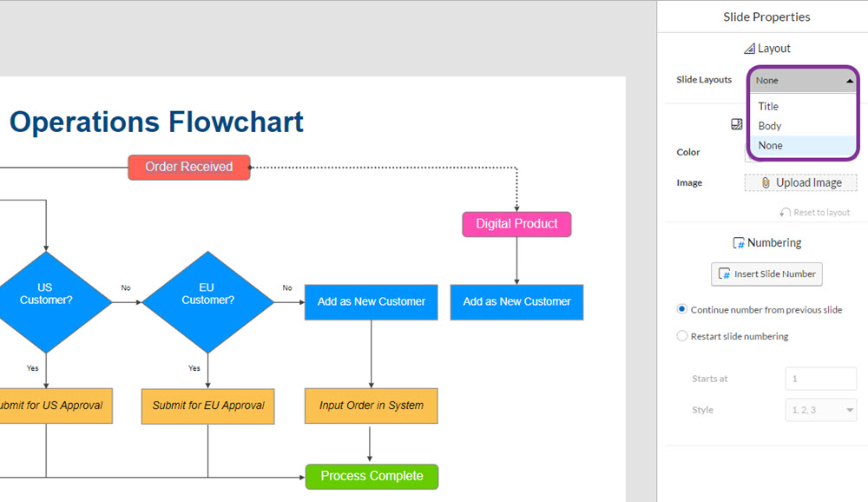Click the Upload Image button

(800, 183)
